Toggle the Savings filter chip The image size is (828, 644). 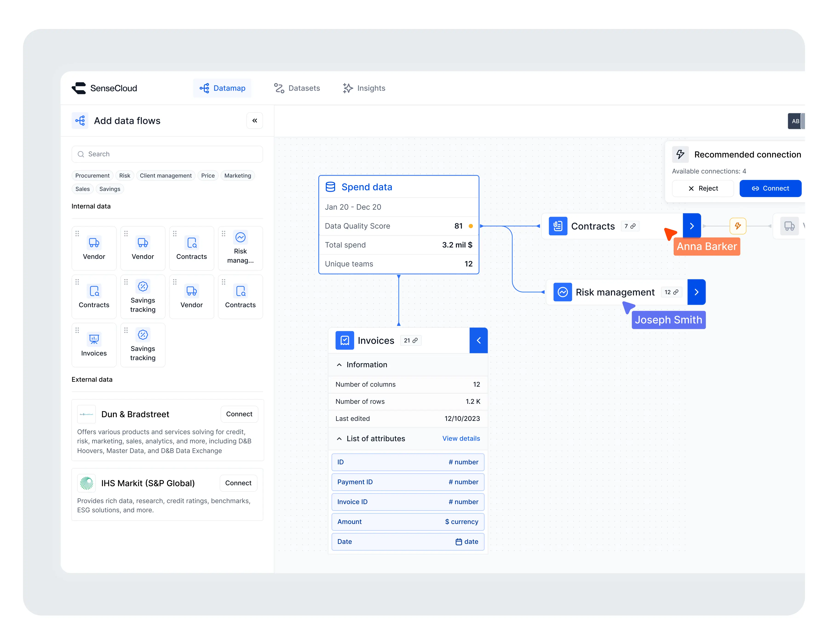(109, 189)
